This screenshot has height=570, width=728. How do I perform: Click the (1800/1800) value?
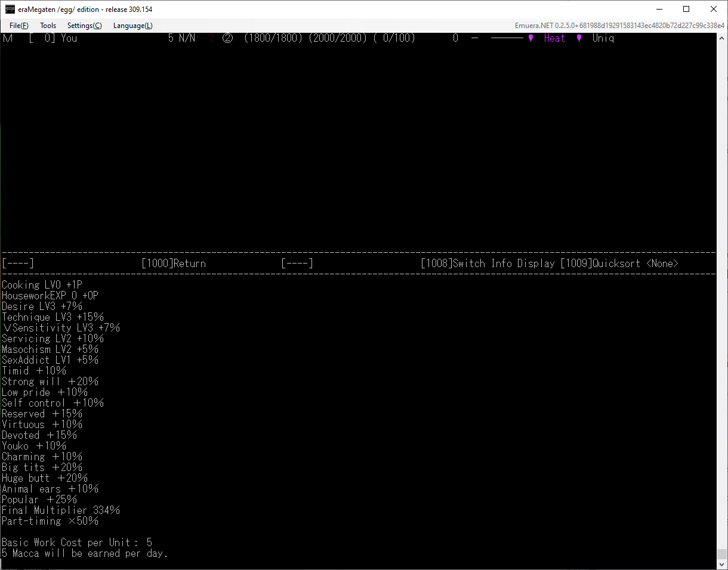[x=273, y=38]
